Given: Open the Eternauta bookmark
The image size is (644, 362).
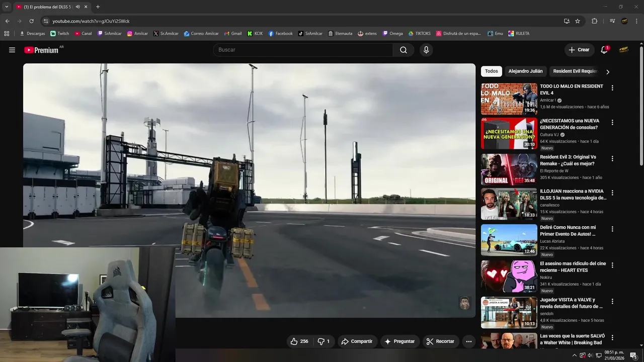Looking at the screenshot, I should pos(340,34).
